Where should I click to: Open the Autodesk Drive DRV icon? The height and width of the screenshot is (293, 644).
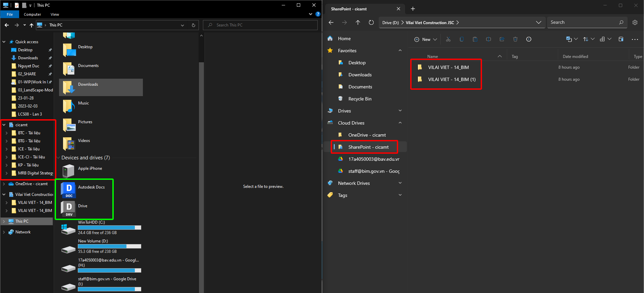[69, 209]
